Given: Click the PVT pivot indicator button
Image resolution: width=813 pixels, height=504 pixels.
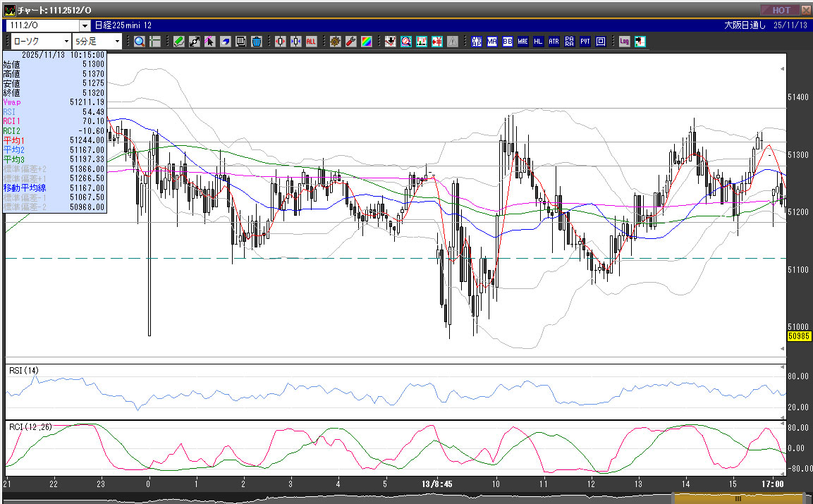Looking at the screenshot, I should click(585, 42).
